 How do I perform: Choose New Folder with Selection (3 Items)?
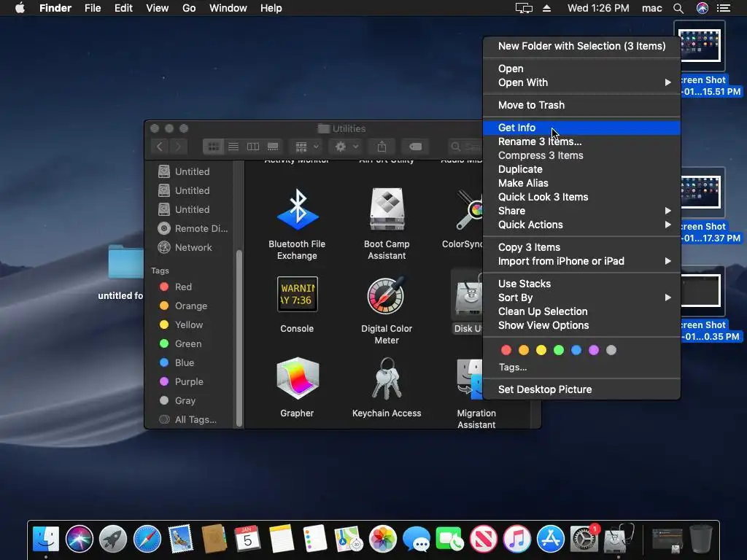(x=581, y=46)
